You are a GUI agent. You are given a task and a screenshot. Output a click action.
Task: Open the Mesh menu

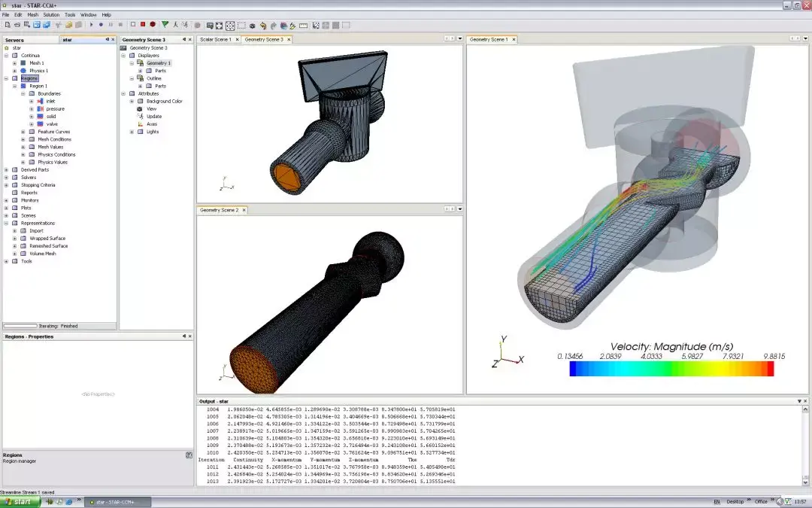coord(33,14)
